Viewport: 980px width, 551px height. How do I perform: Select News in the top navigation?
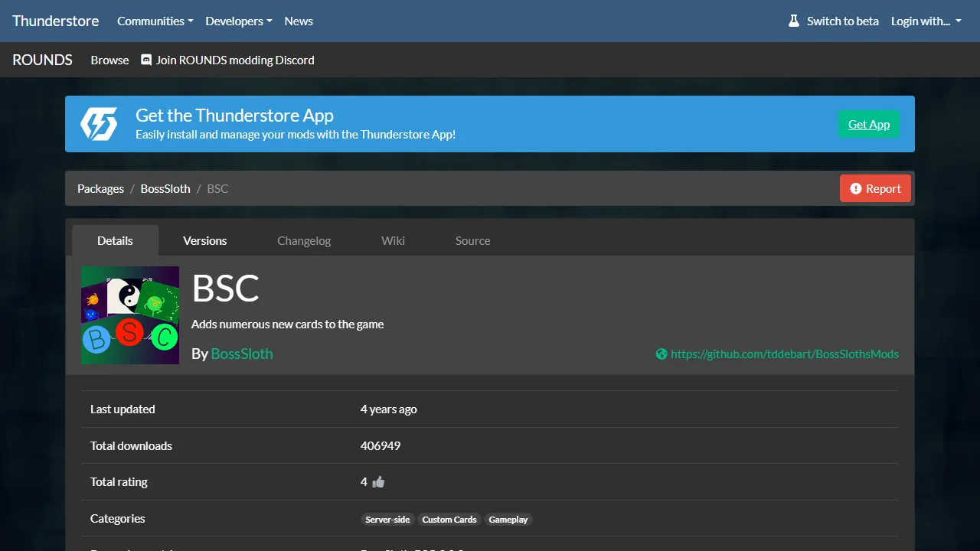point(298,21)
